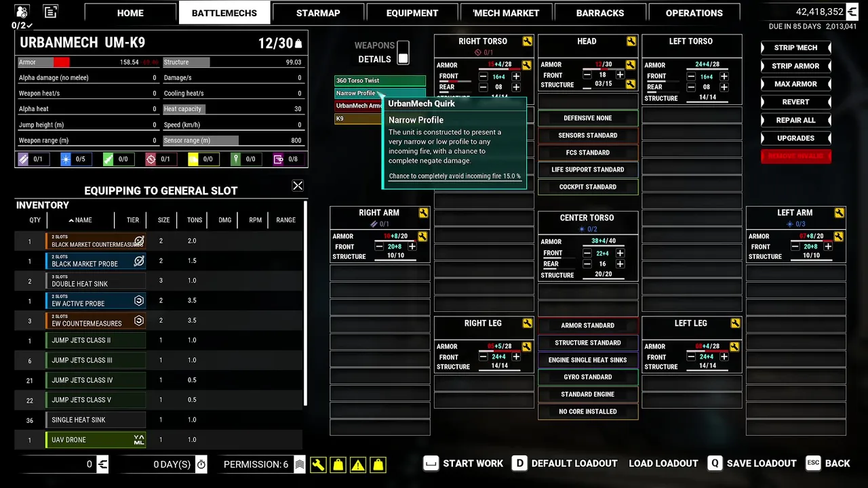Screen dimensions: 868x488
Task: Open the OPERATIONS tab
Action: tap(694, 13)
